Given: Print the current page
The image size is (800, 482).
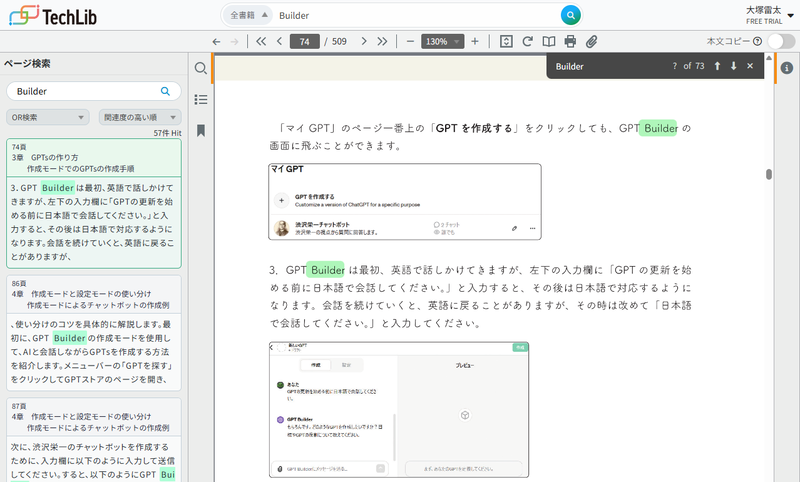Looking at the screenshot, I should point(570,41).
